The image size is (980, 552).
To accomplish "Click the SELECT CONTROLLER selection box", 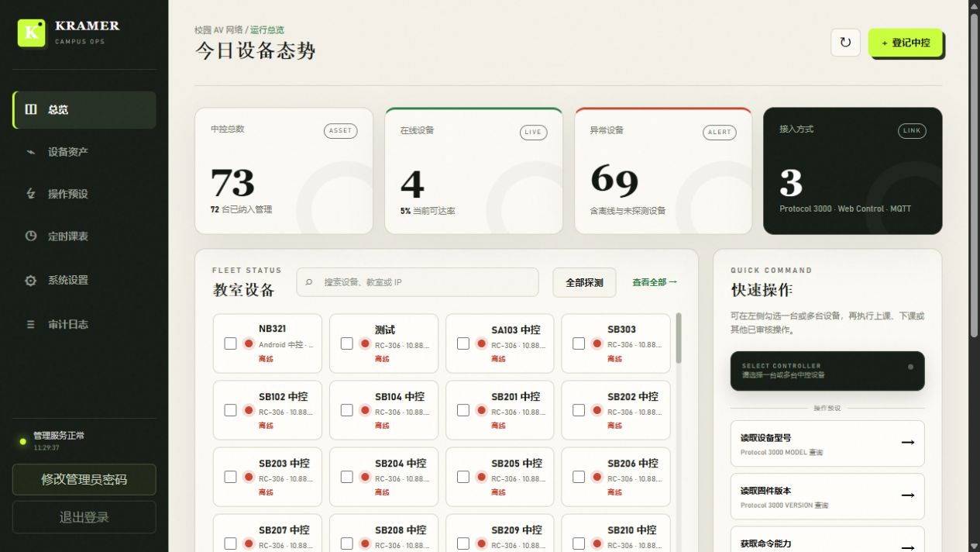I will (827, 371).
